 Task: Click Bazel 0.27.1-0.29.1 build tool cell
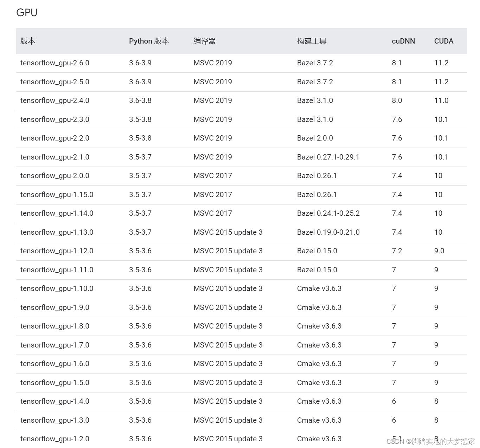click(x=328, y=157)
